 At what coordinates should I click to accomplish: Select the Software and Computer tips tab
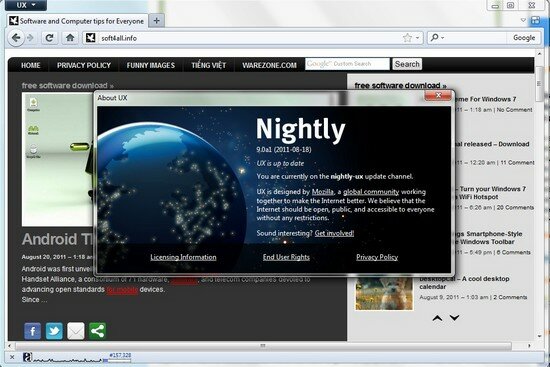pos(77,21)
